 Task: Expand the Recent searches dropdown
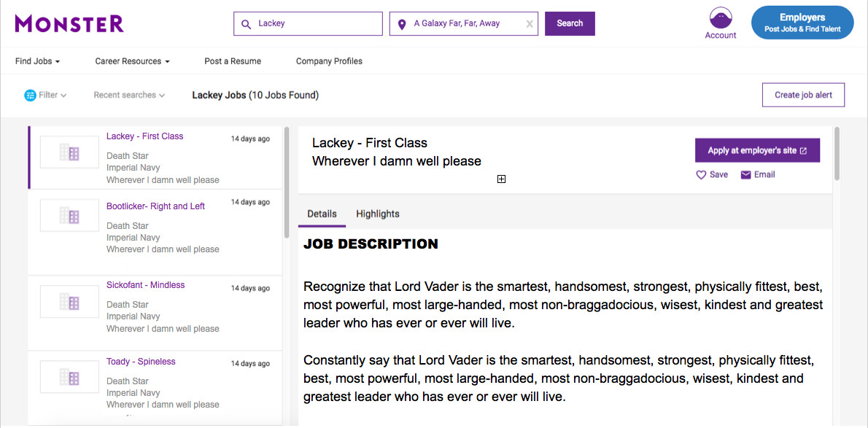click(x=129, y=96)
